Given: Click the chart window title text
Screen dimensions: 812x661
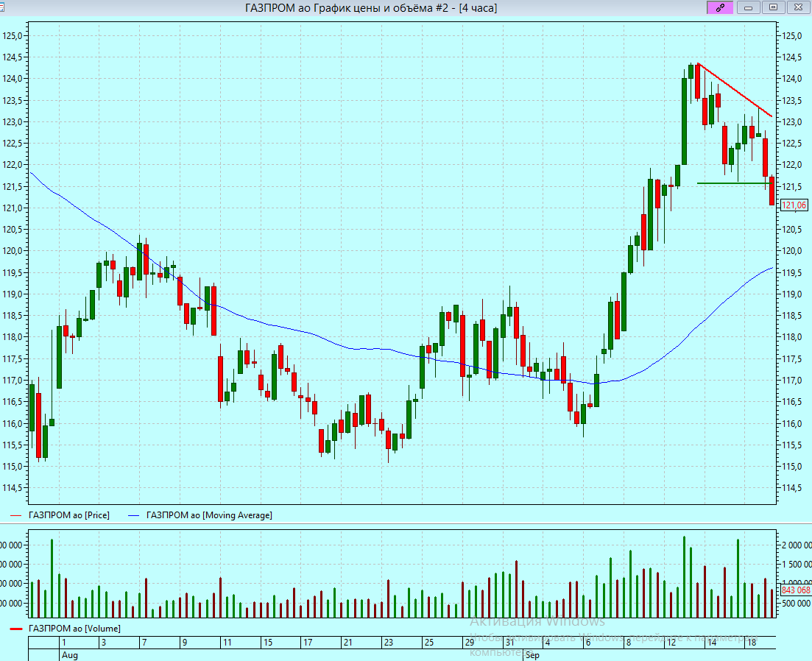Looking at the screenshot, I should coord(371,8).
